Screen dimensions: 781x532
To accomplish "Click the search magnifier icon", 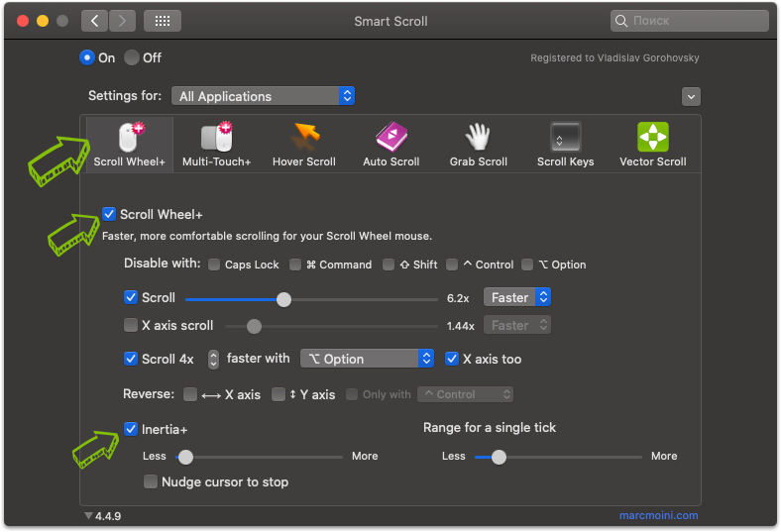I will point(621,21).
